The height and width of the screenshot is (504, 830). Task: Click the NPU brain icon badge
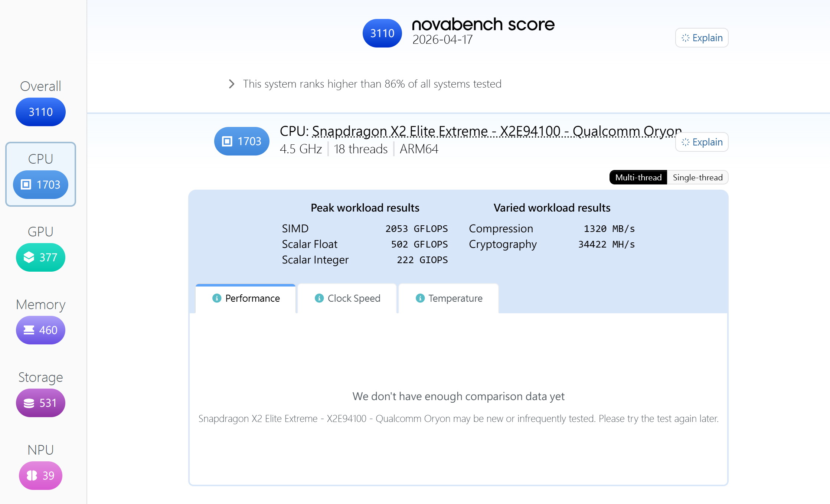point(32,475)
